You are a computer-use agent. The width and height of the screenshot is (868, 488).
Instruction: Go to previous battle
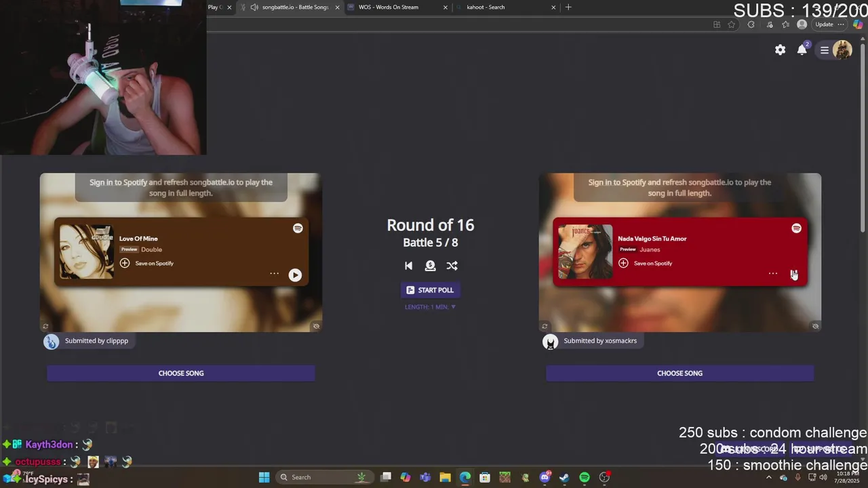(408, 266)
